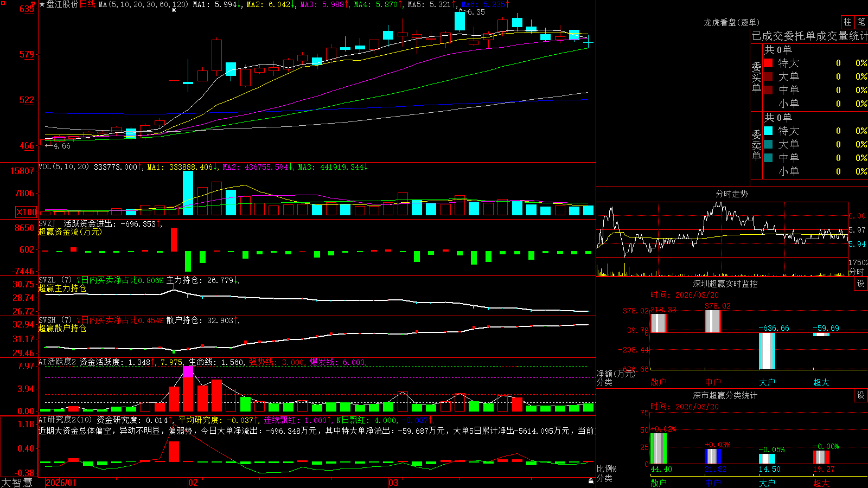Click the VOL(5,10,20) indicator label

64,167
